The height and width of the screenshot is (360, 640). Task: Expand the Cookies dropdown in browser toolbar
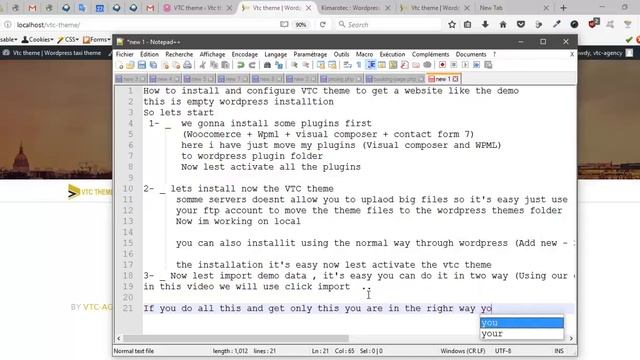38,40
